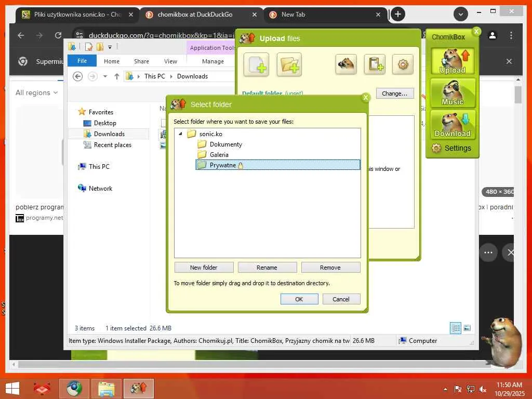Switch Explorer to details view
The width and height of the screenshot is (532, 399).
pos(455,328)
